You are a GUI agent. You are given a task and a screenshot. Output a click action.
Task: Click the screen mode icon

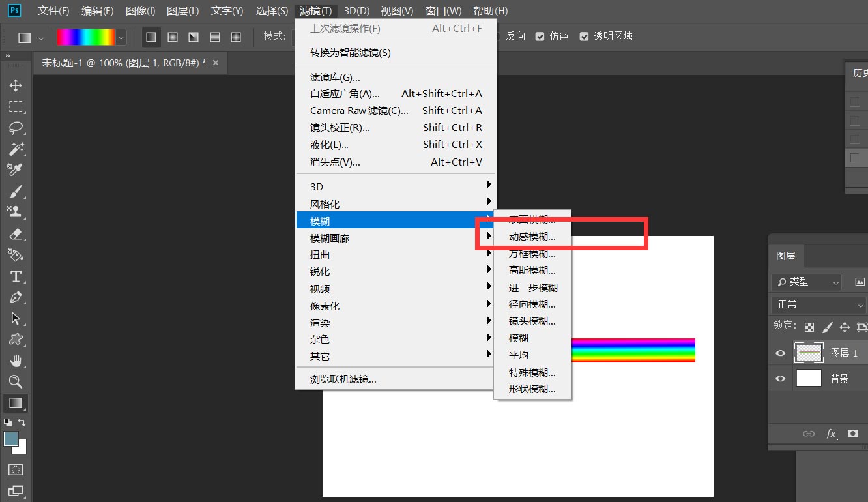16,490
